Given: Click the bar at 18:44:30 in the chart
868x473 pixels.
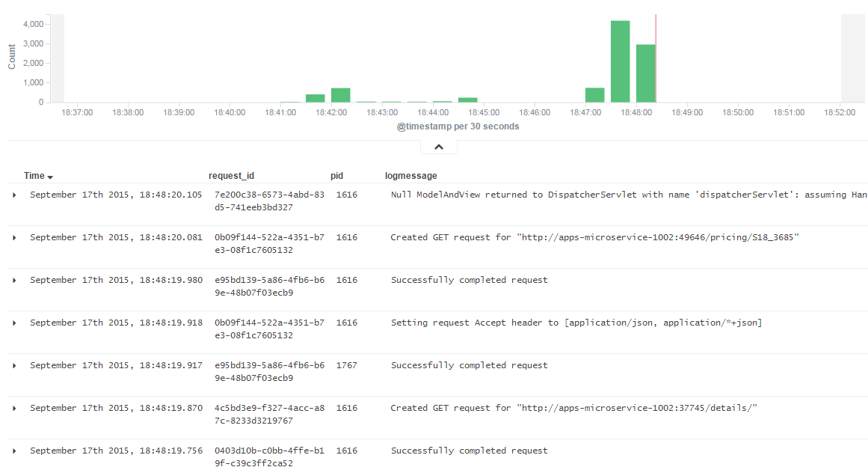Looking at the screenshot, I should coord(467,100).
